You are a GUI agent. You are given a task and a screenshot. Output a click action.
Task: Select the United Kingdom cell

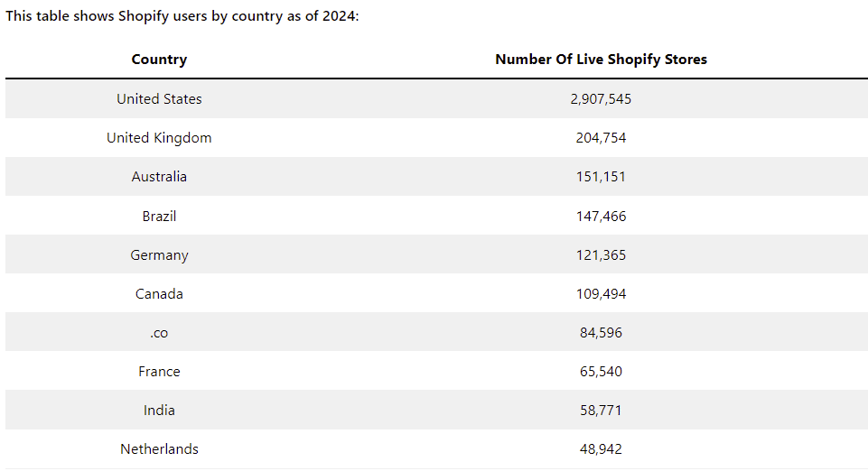pos(159,138)
